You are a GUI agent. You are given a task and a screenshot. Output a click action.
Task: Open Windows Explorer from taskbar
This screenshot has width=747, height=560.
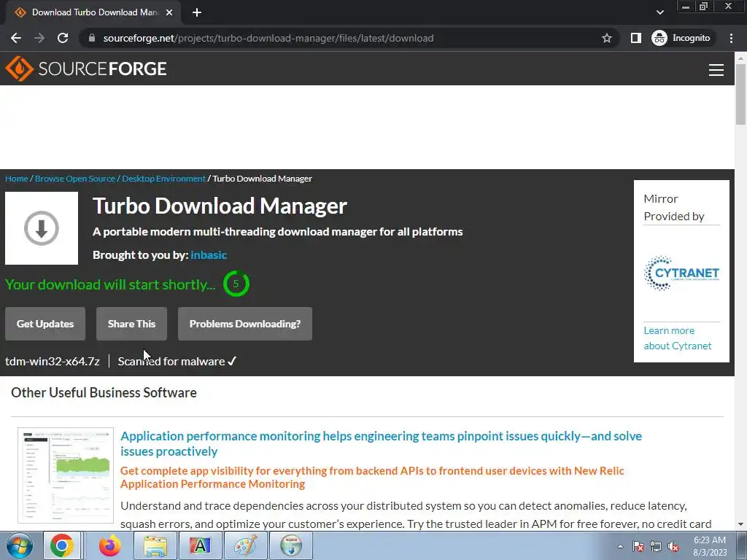[155, 545]
